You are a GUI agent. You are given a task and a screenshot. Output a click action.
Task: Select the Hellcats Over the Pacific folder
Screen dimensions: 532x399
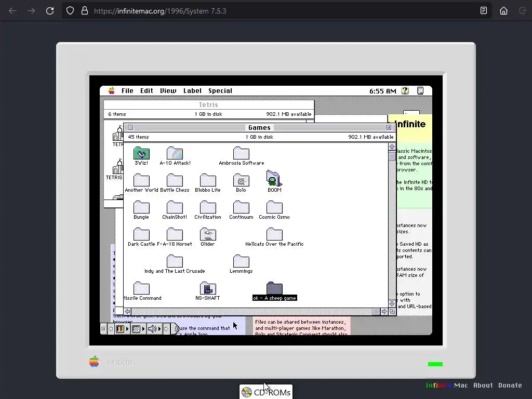274,234
